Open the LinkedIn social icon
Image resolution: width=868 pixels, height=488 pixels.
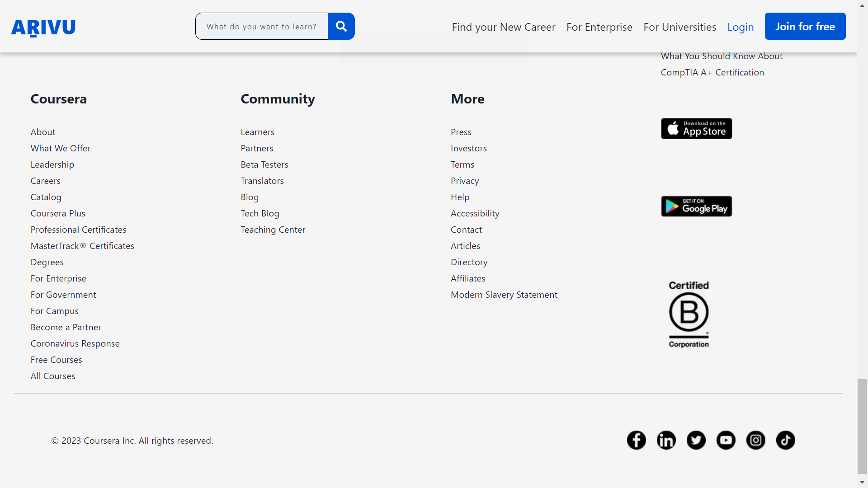click(x=666, y=440)
